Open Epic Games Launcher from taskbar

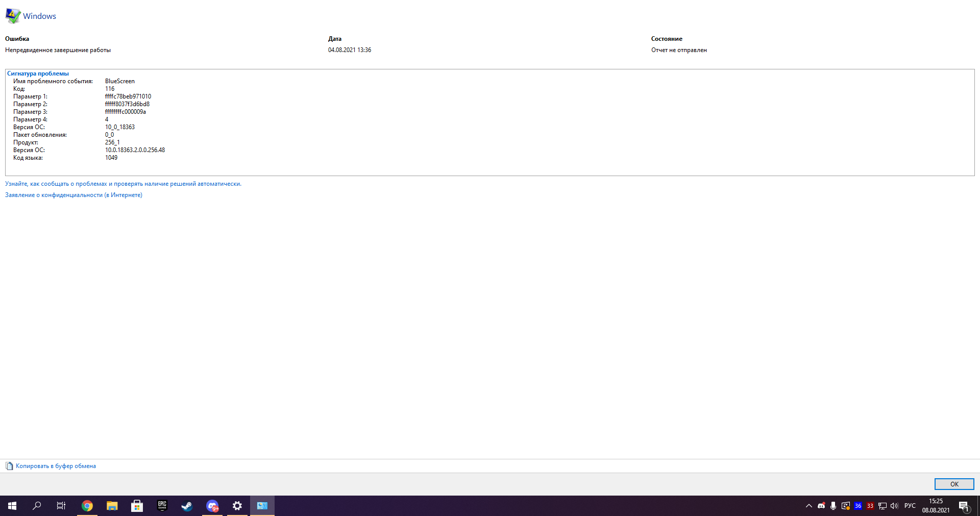tap(162, 506)
